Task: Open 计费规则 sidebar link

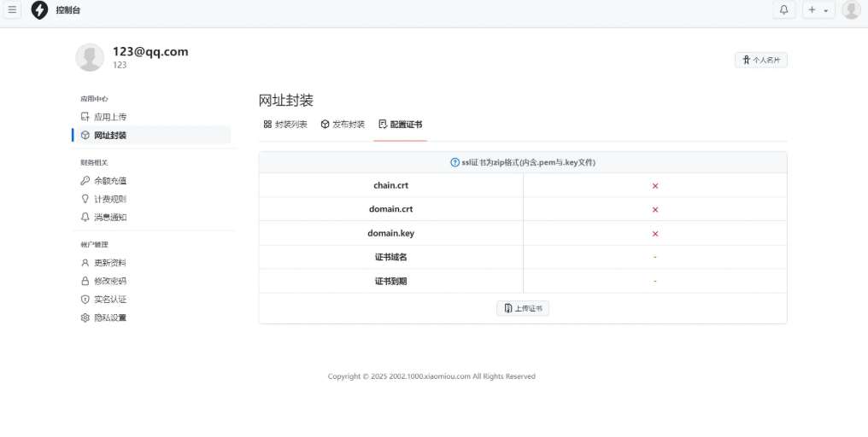Action: click(109, 199)
